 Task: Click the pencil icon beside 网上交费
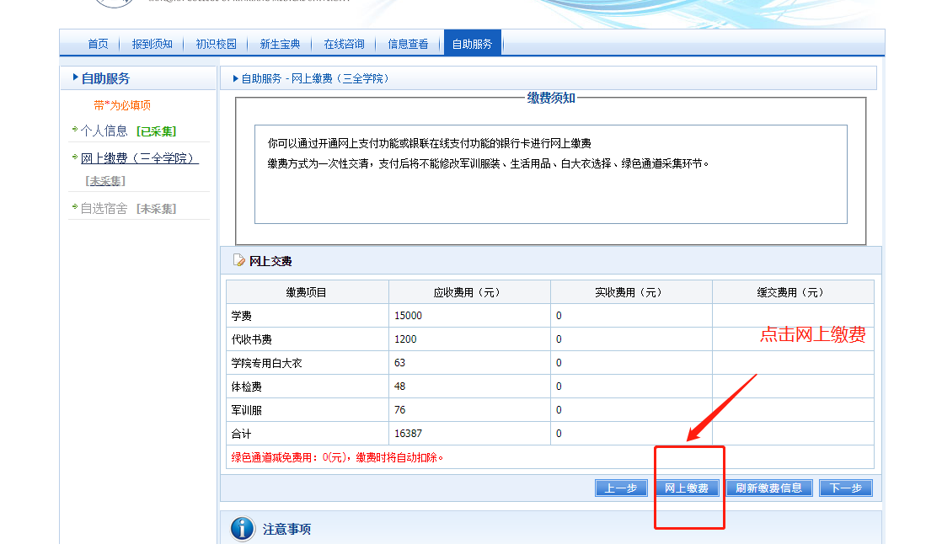(238, 261)
